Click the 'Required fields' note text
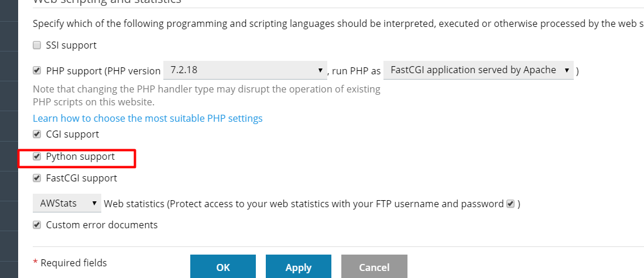The image size is (644, 278). [x=74, y=263]
